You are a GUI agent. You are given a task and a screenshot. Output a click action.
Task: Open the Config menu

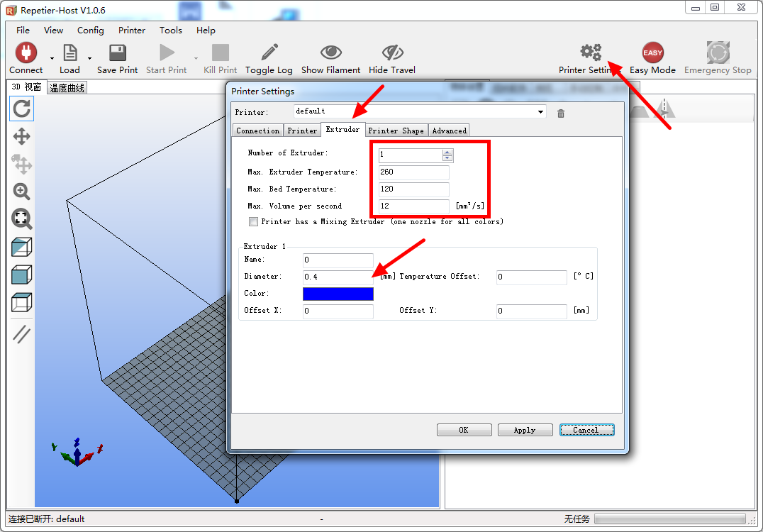click(x=91, y=31)
